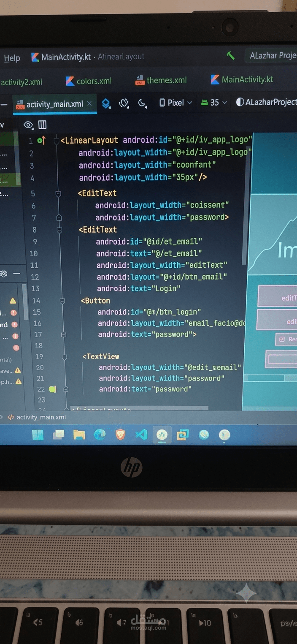
Task: Click the activity_main.xml breadcrumb in status bar
Action: (37, 417)
